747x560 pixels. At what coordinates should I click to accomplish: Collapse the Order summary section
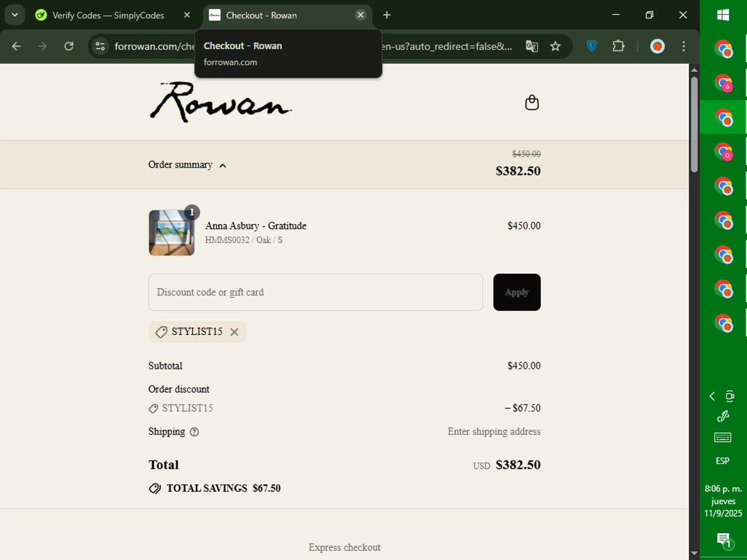[x=187, y=165]
